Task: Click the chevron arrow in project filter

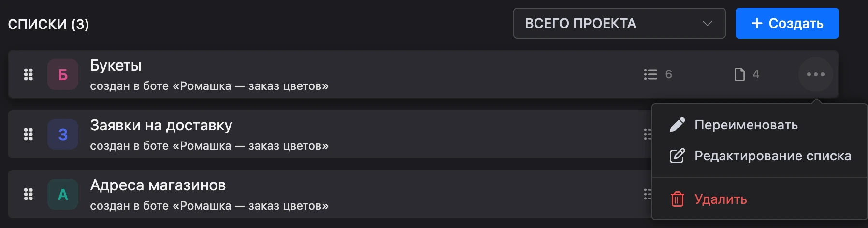Action: click(x=708, y=23)
